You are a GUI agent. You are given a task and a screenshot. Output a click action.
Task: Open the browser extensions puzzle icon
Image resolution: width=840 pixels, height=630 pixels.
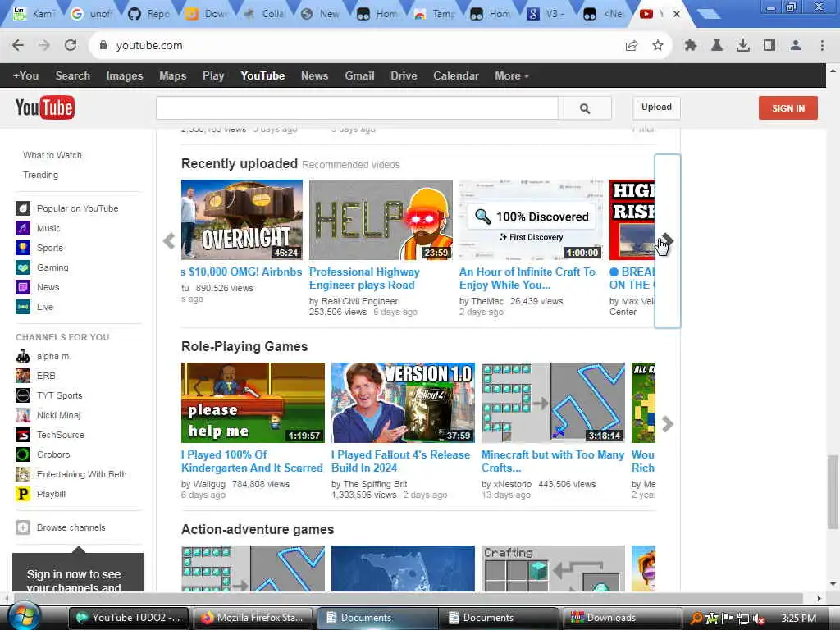[690, 46]
